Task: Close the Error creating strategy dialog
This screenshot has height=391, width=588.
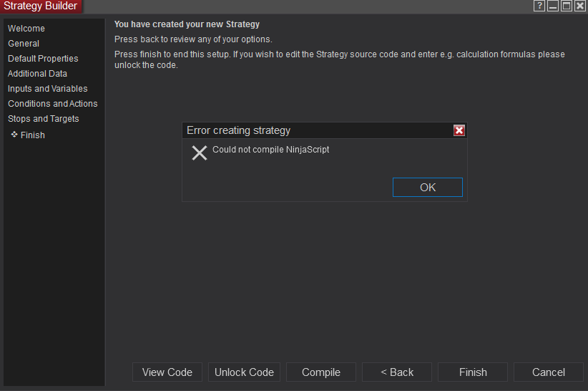Action: coord(459,130)
